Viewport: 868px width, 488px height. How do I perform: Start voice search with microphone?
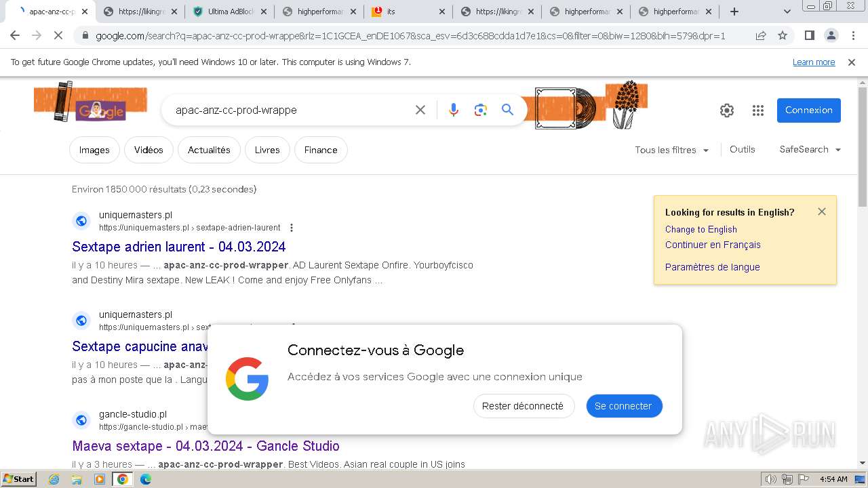coord(454,110)
